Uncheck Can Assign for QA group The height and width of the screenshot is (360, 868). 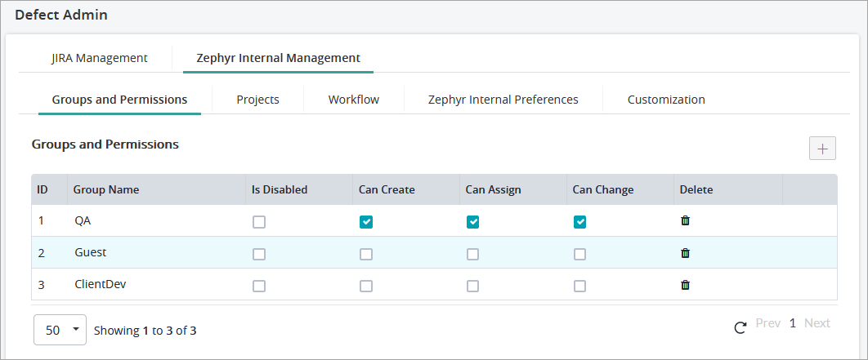coord(472,222)
